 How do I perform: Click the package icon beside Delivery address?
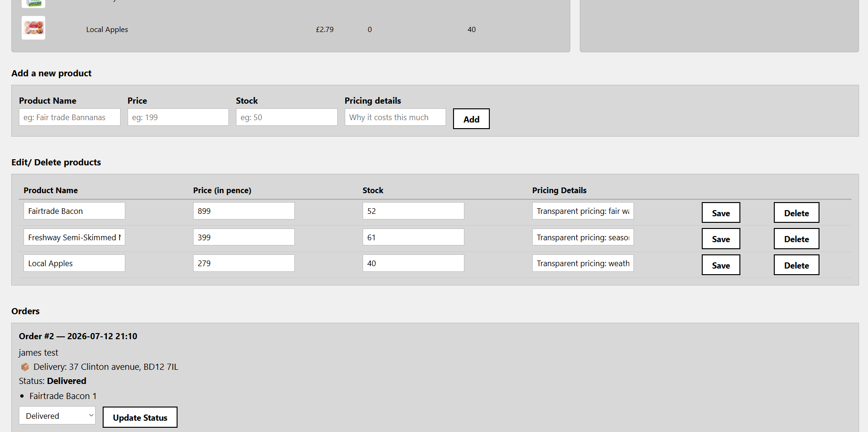click(x=25, y=367)
